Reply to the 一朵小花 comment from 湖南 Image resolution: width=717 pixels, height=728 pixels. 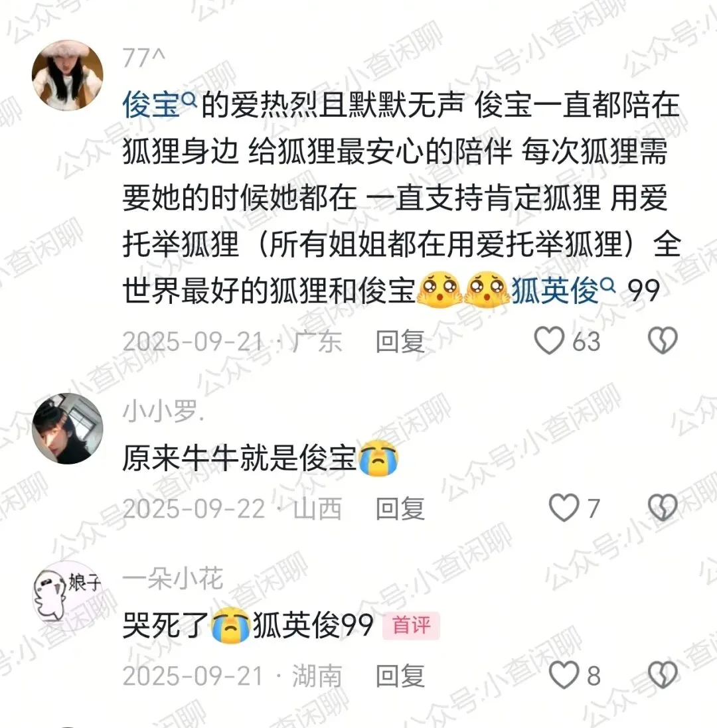400,676
